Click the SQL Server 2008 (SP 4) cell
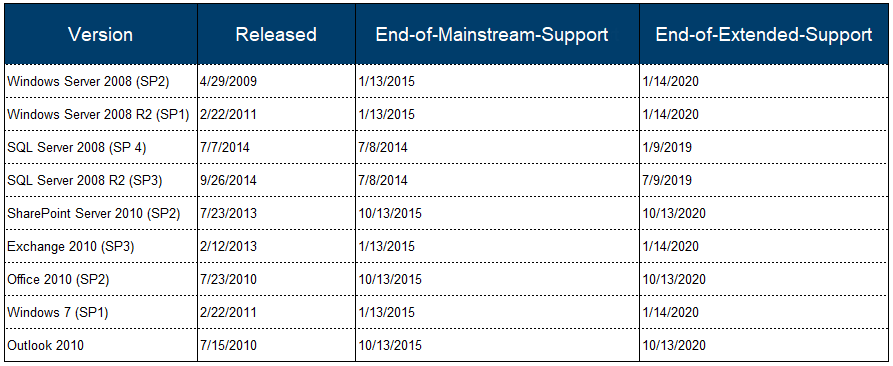893x366 pixels. point(101,147)
